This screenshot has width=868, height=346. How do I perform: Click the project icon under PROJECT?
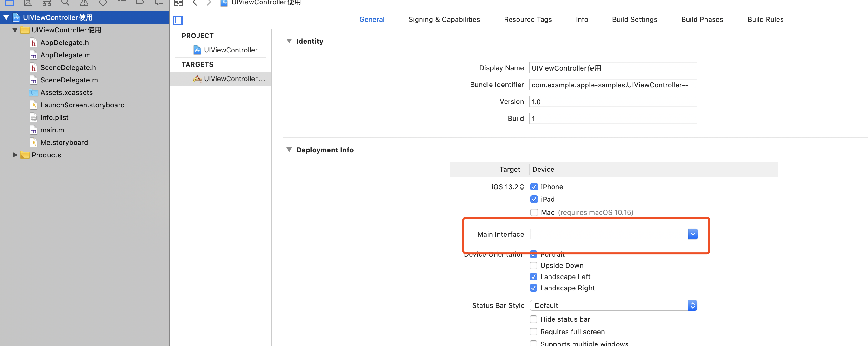click(197, 50)
